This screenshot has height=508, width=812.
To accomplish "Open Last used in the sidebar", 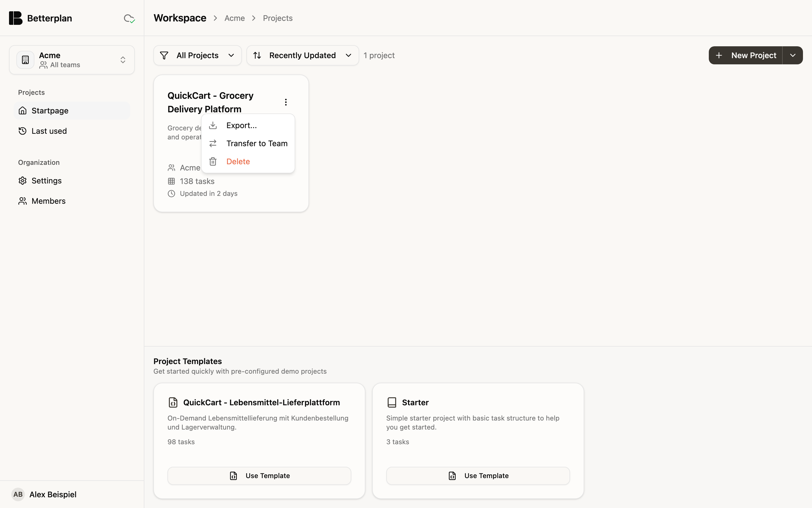I will 72,131.
